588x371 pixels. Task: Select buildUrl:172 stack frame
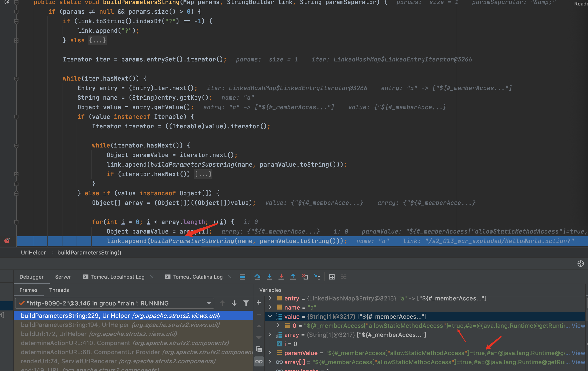pos(133,334)
